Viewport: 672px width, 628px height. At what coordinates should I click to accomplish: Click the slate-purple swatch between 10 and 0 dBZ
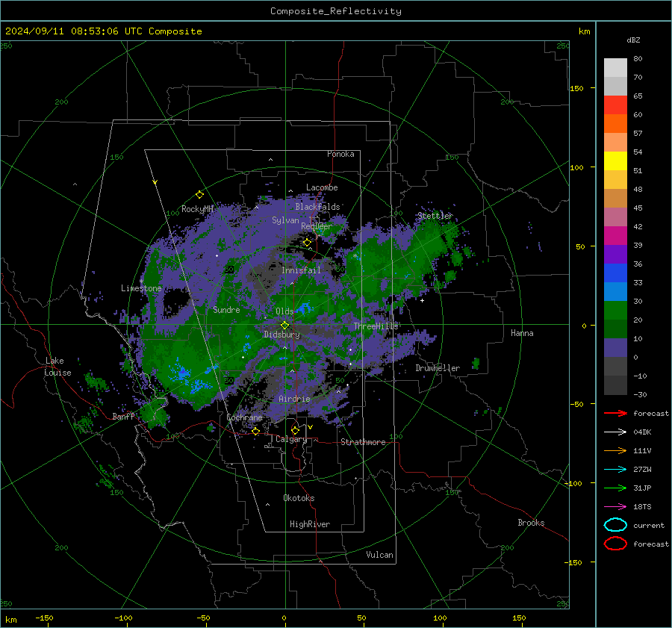point(615,348)
